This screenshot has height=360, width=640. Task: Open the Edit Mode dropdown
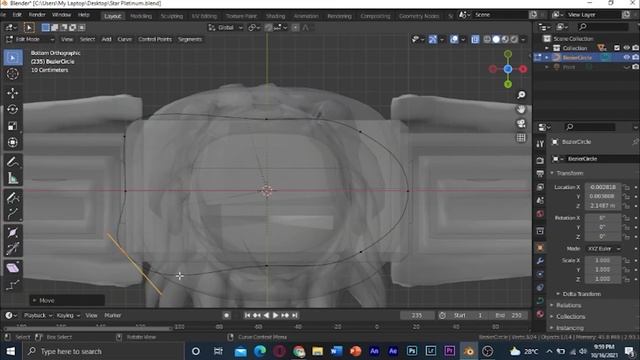click(30, 40)
